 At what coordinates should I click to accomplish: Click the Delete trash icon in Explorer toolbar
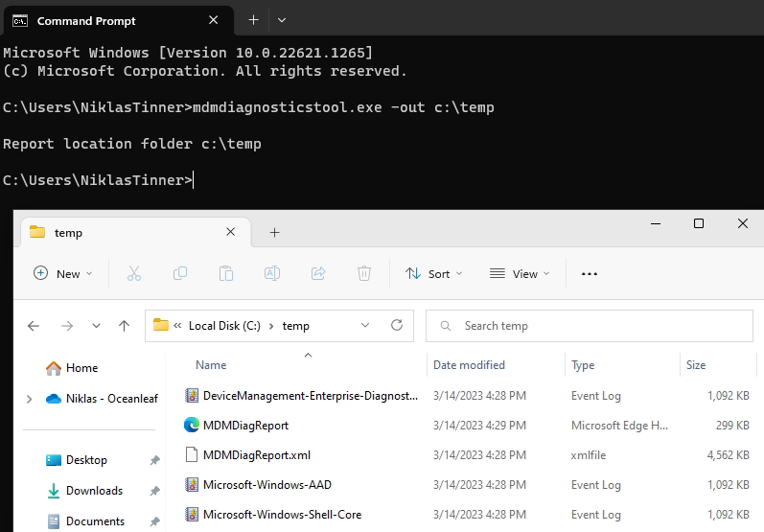click(x=364, y=274)
